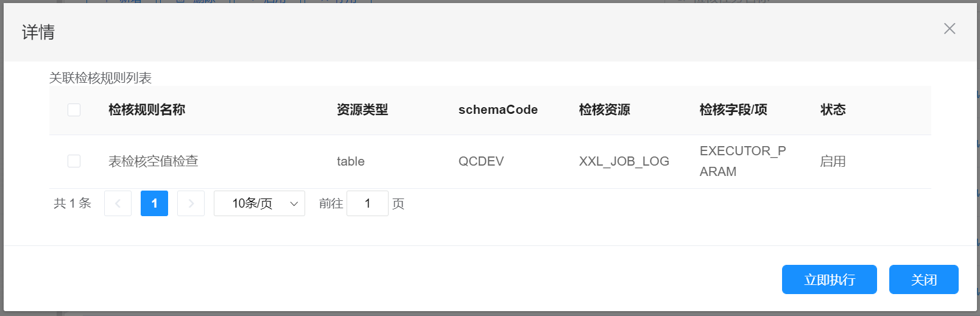Screen dimensions: 980x316
Task: Click the 立即执行 button
Action: pos(829,279)
